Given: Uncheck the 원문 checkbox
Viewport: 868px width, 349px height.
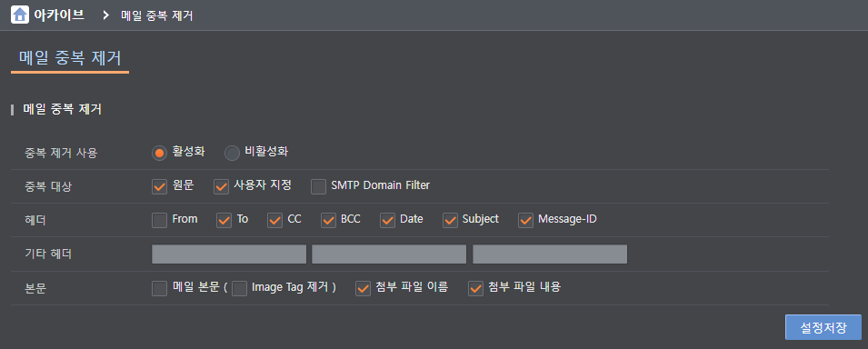Looking at the screenshot, I should pyautogui.click(x=159, y=186).
